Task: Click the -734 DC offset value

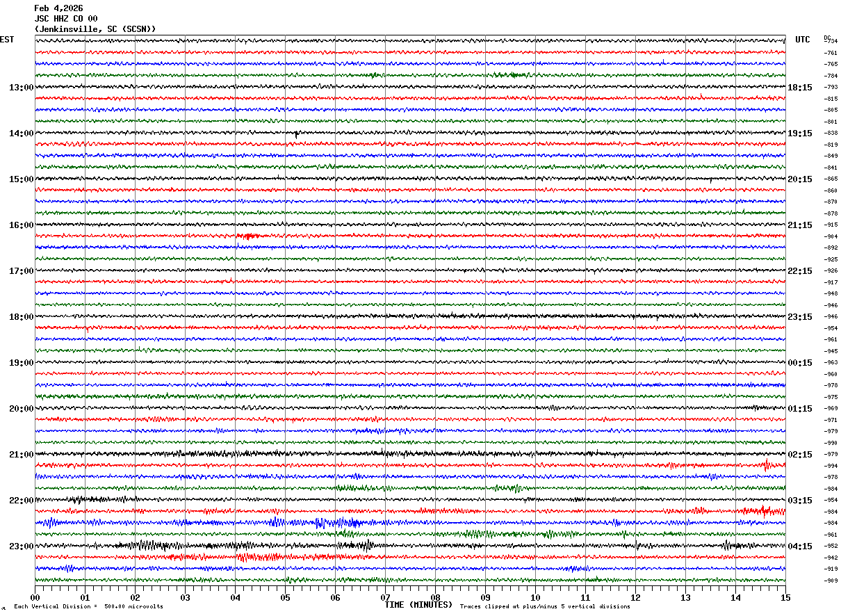Action: pyautogui.click(x=831, y=42)
